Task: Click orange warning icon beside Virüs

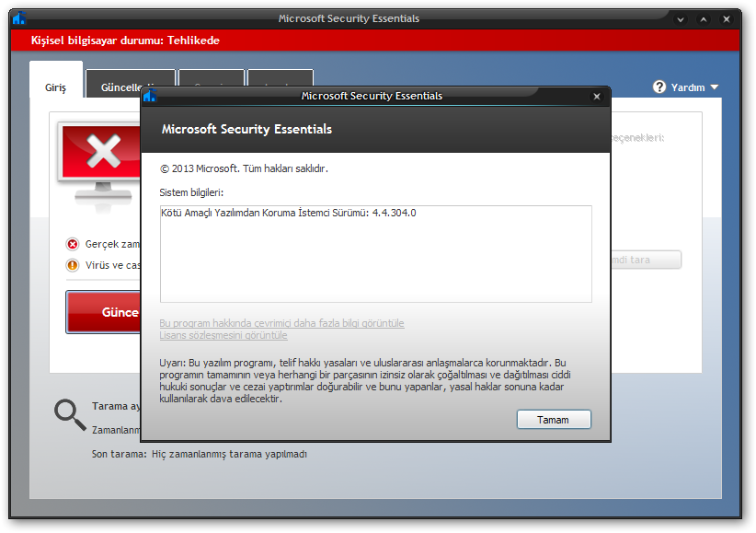Action: tap(73, 265)
